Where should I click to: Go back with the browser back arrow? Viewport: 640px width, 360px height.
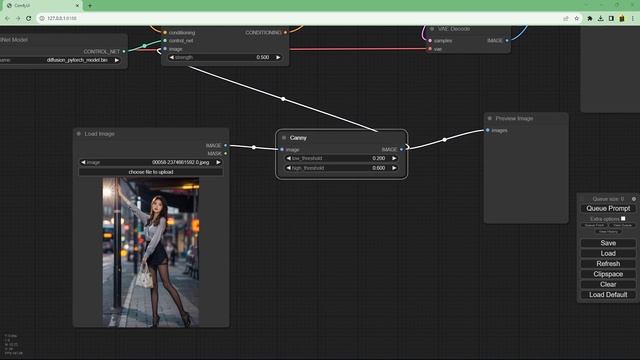(x=7, y=18)
